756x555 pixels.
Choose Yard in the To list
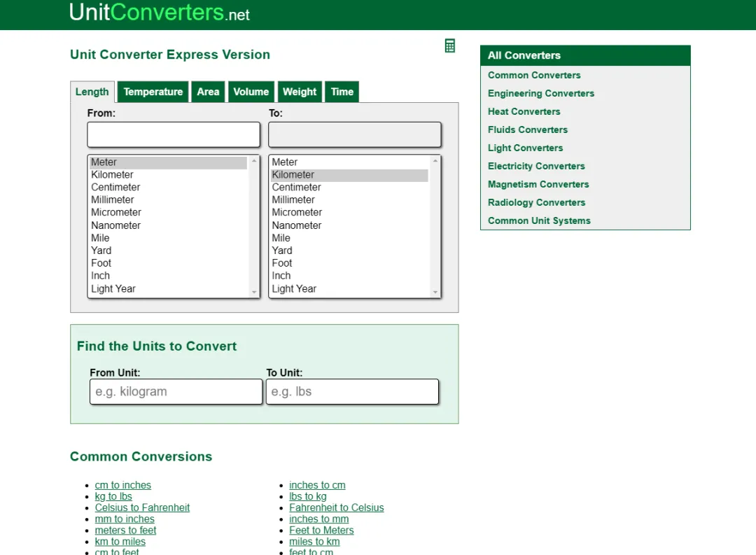click(x=349, y=251)
